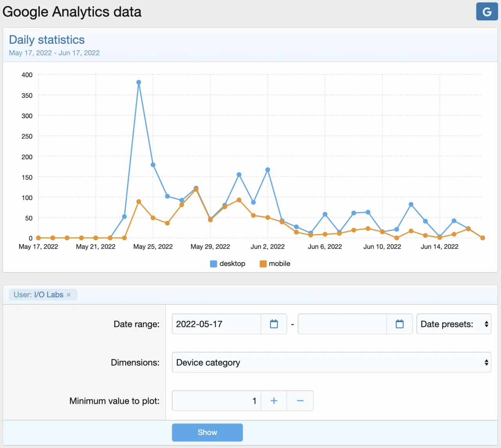Open the start date calendar picker icon

(274, 324)
